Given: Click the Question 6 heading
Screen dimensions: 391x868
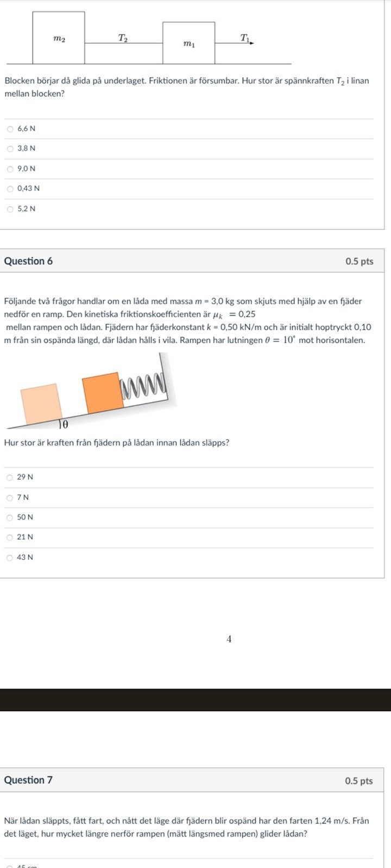Looking at the screenshot, I should pos(28,261).
